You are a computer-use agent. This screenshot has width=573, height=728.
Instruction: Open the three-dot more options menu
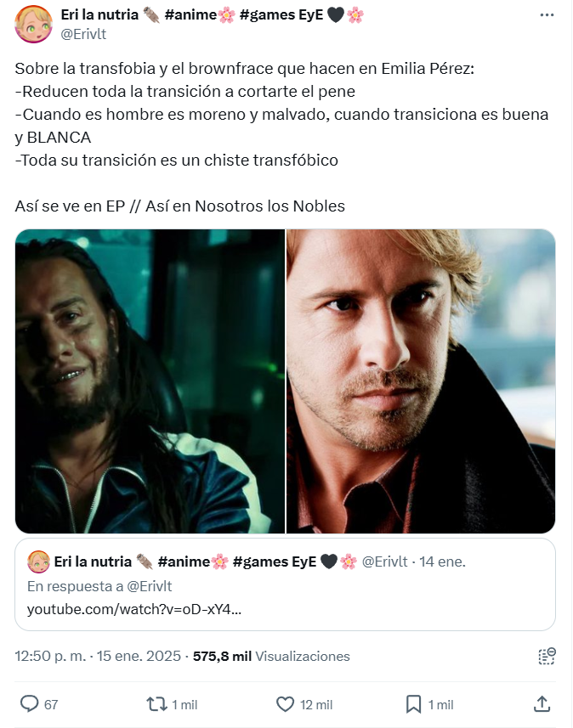(x=547, y=14)
